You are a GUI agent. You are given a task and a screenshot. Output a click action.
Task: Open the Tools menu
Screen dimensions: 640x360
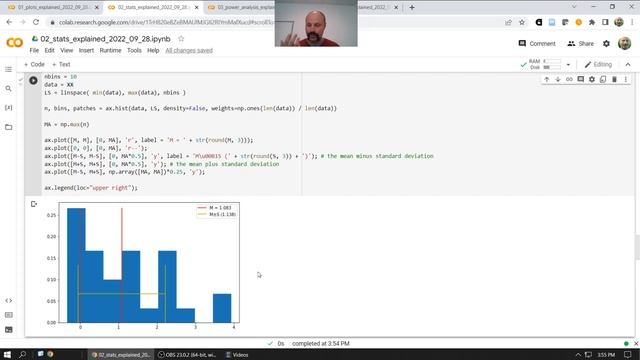pyautogui.click(x=134, y=50)
